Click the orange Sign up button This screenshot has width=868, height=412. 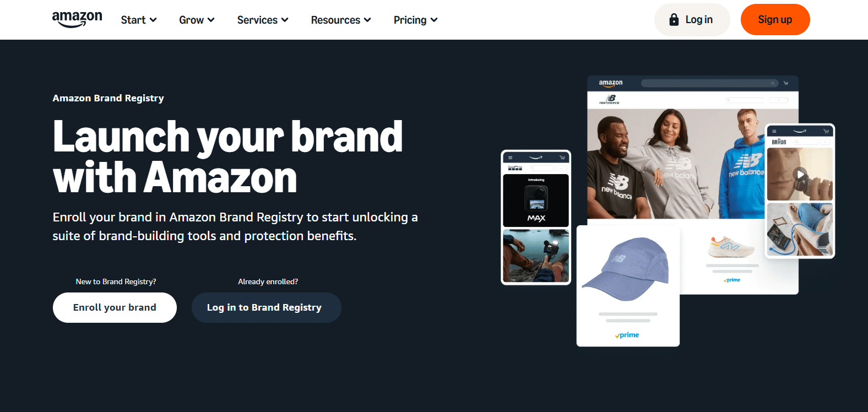click(775, 20)
